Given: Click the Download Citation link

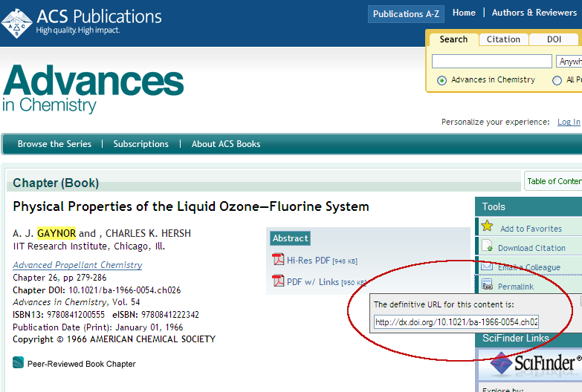Looking at the screenshot, I should [531, 248].
